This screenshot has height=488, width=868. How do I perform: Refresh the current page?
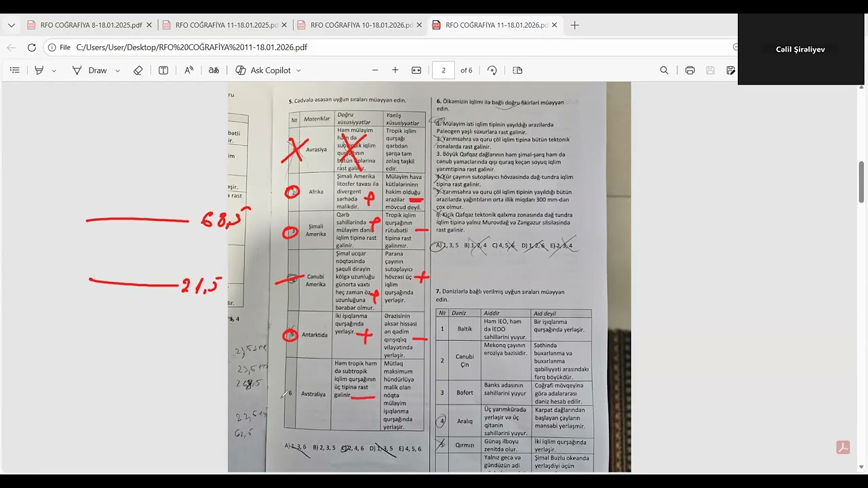point(32,47)
